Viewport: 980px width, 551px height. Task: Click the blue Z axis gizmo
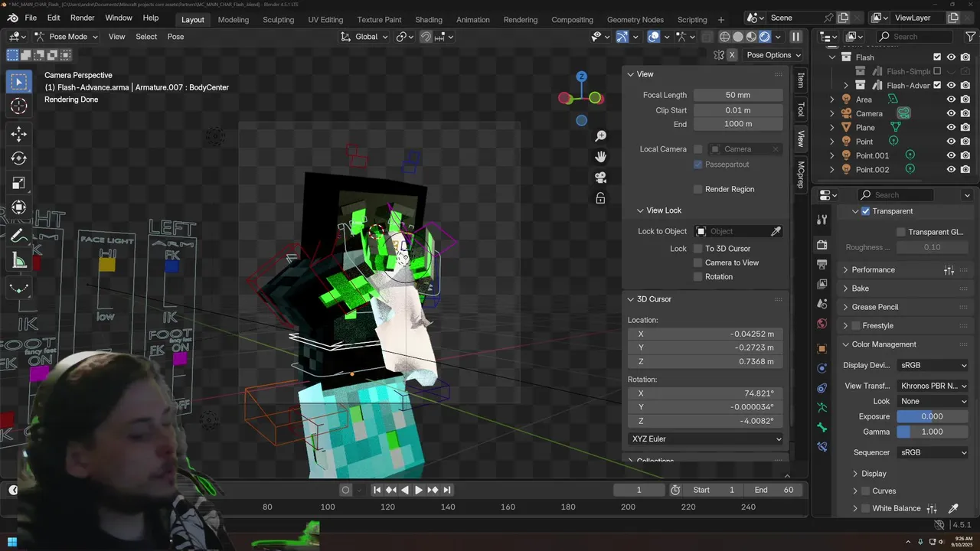click(582, 77)
